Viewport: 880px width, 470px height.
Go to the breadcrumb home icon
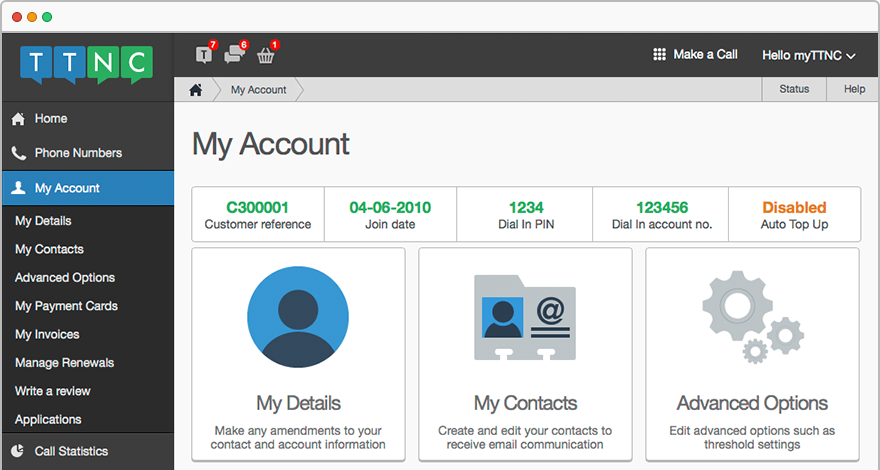tap(195, 90)
